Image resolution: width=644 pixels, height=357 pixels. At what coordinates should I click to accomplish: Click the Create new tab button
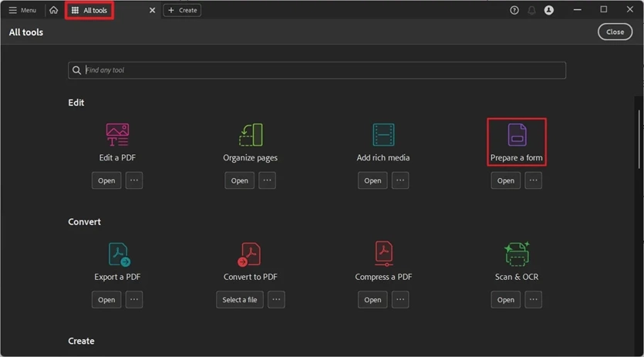point(182,10)
